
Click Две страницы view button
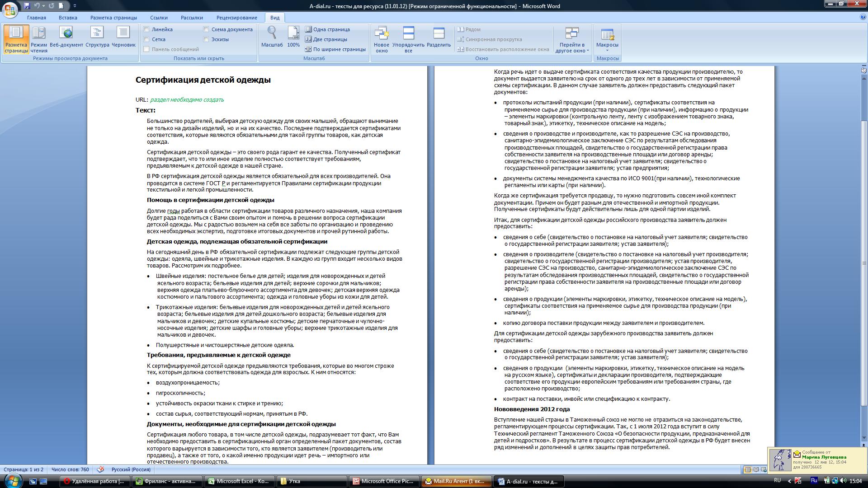point(326,39)
